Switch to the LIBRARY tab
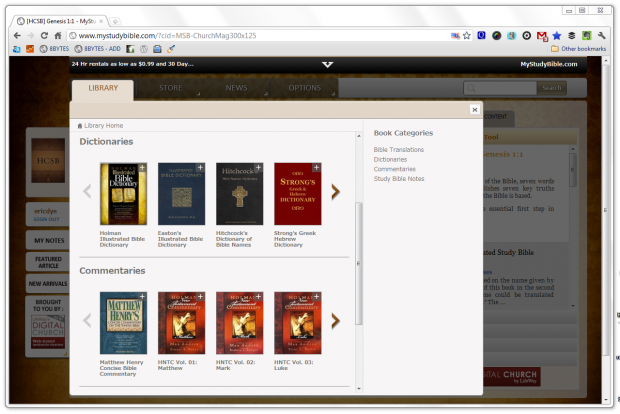This screenshot has width=620, height=414. point(103,88)
